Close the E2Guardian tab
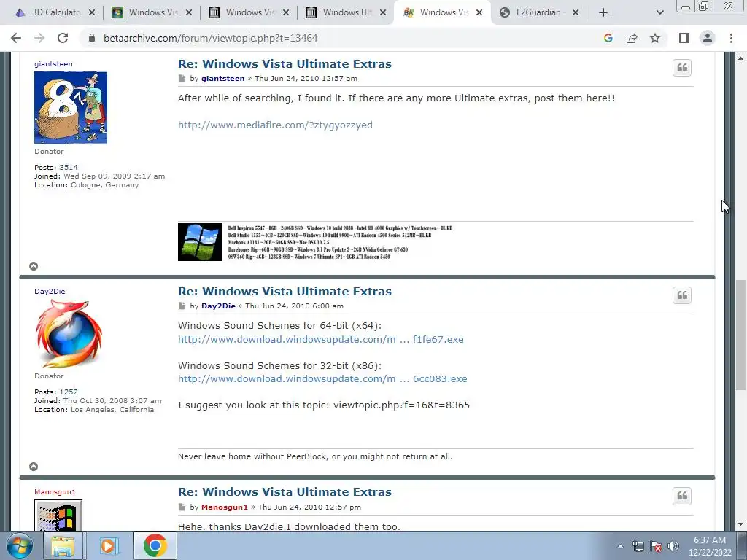 pos(576,13)
